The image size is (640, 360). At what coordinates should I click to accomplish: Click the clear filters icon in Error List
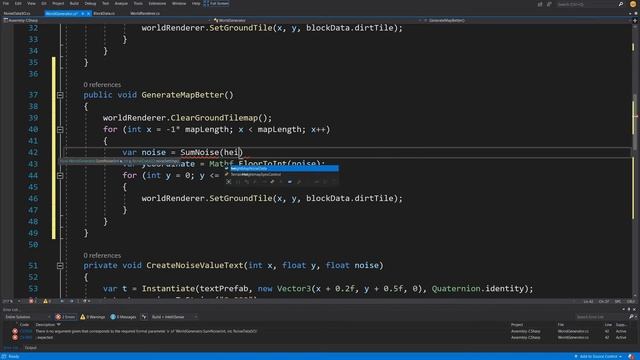(144, 317)
